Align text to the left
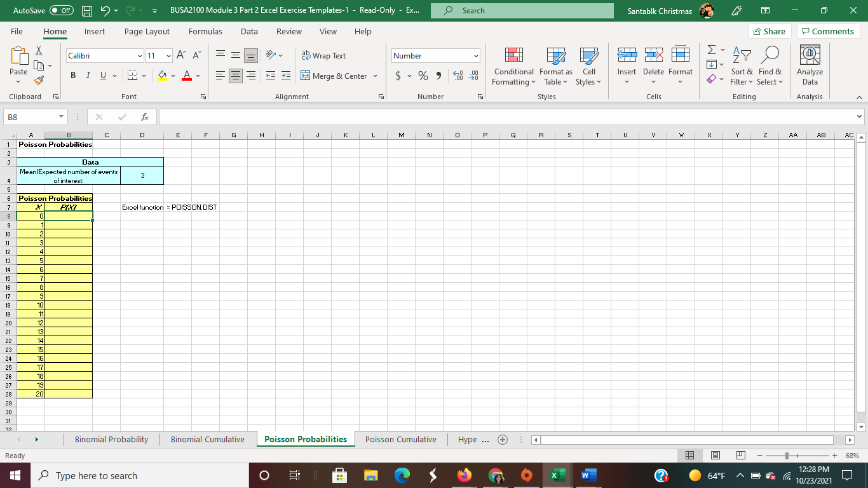This screenshot has width=868, height=488. pos(220,76)
